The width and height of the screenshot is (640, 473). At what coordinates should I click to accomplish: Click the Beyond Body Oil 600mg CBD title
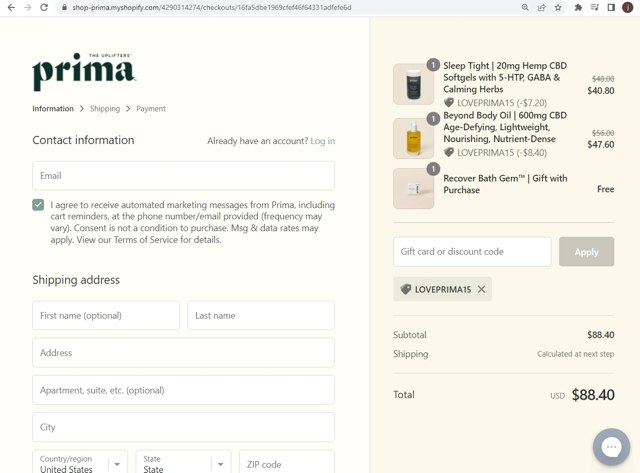pyautogui.click(x=505, y=127)
